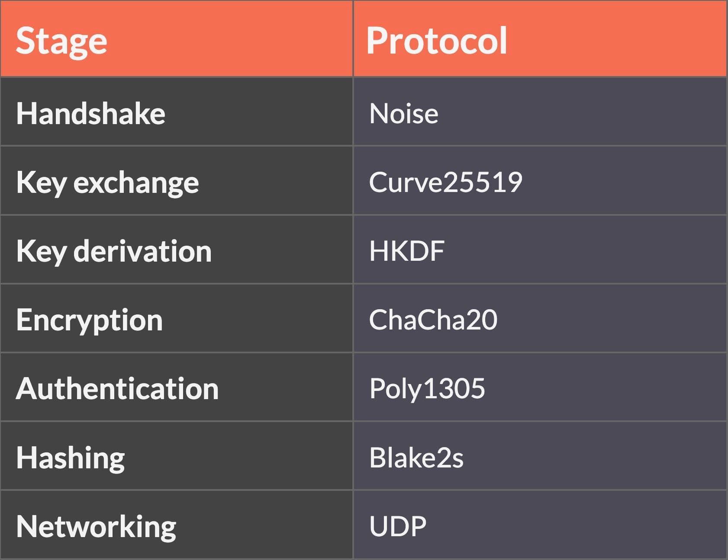Viewport: 728px width, 560px height.
Task: Pick the ChaCha20 protocol cell
Action: 433,320
